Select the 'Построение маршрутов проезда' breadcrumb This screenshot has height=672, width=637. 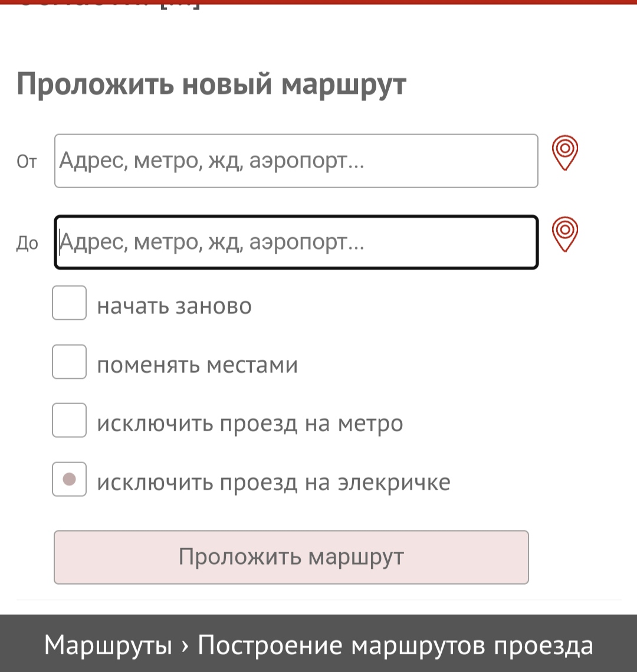[x=395, y=645]
